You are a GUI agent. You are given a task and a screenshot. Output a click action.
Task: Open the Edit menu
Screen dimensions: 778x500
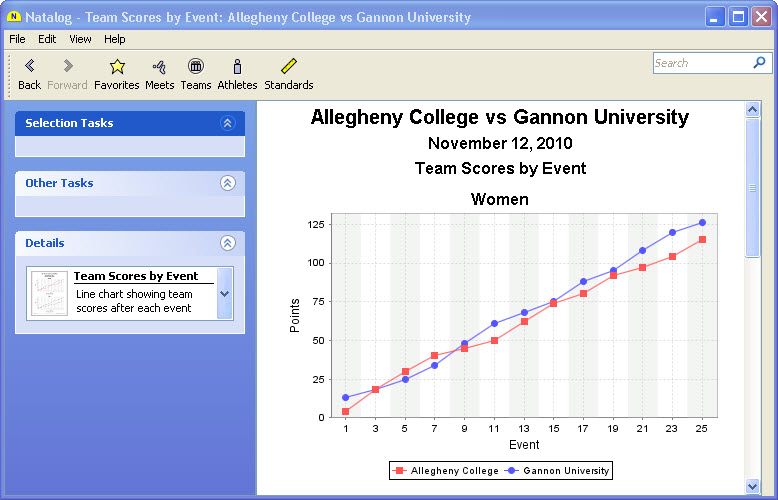tap(47, 39)
